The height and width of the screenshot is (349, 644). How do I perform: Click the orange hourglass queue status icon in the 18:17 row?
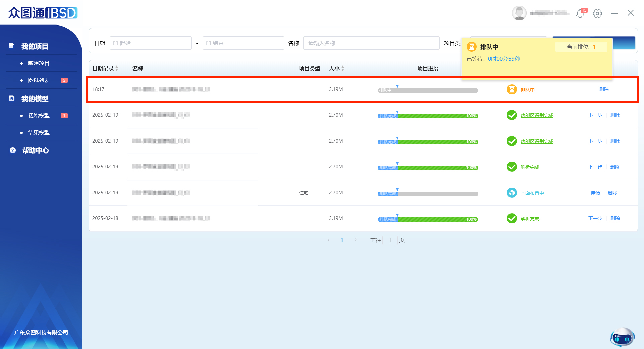click(x=512, y=90)
